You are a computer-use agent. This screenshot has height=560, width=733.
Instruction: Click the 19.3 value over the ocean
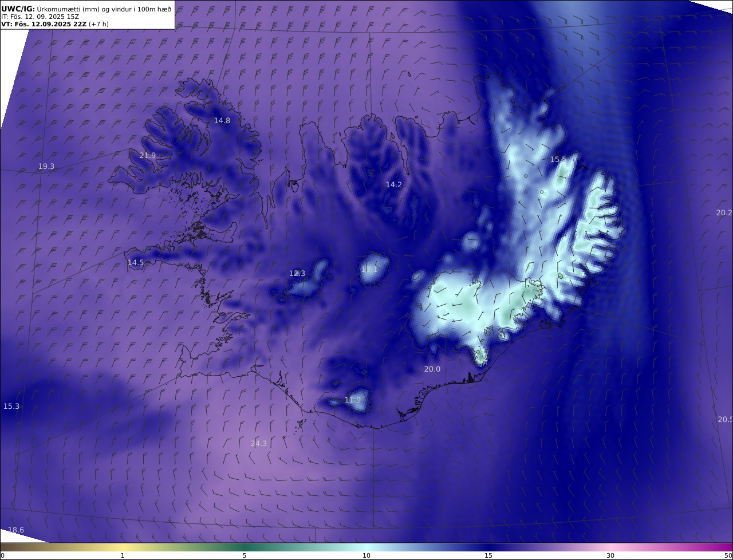(46, 166)
